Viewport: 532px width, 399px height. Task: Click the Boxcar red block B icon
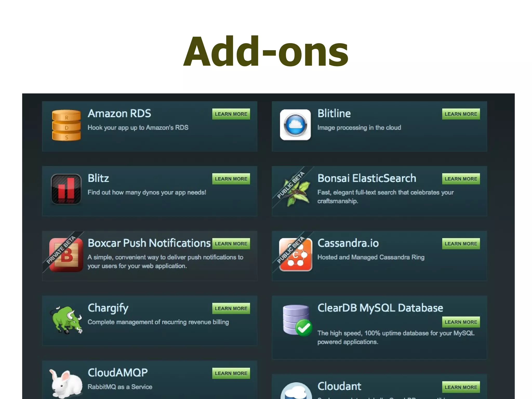(x=66, y=255)
